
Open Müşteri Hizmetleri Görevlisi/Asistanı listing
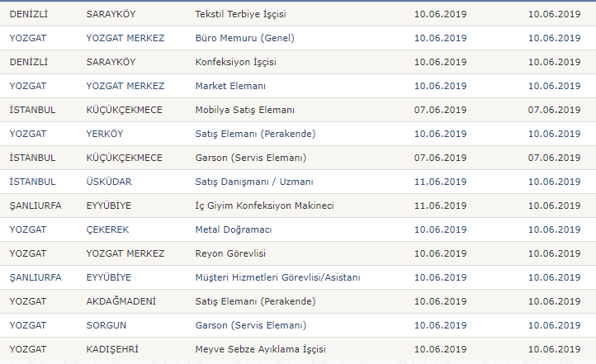(278, 277)
